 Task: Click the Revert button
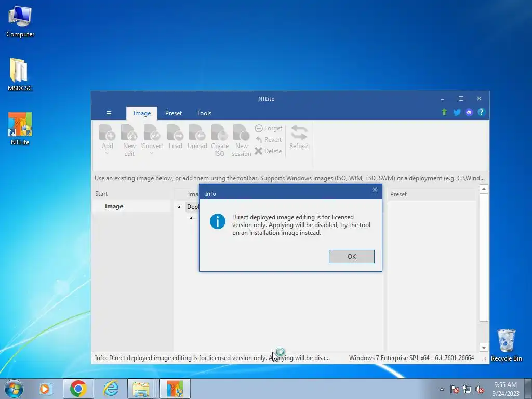tap(269, 139)
